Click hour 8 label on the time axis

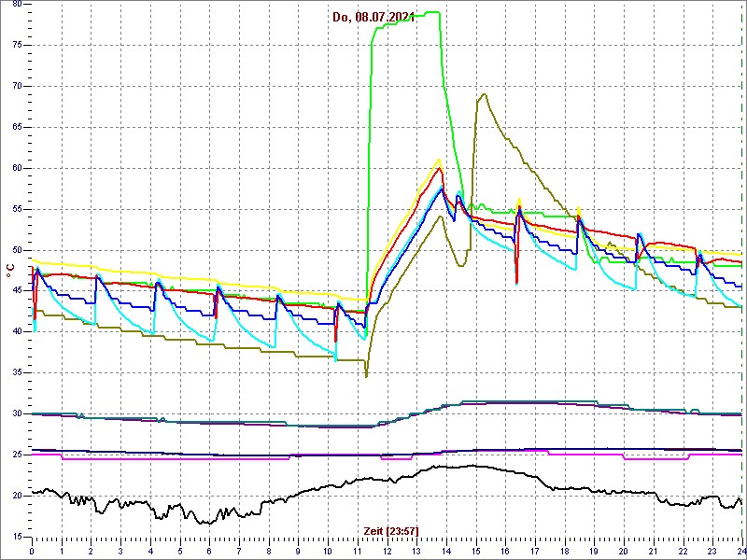[268, 551]
